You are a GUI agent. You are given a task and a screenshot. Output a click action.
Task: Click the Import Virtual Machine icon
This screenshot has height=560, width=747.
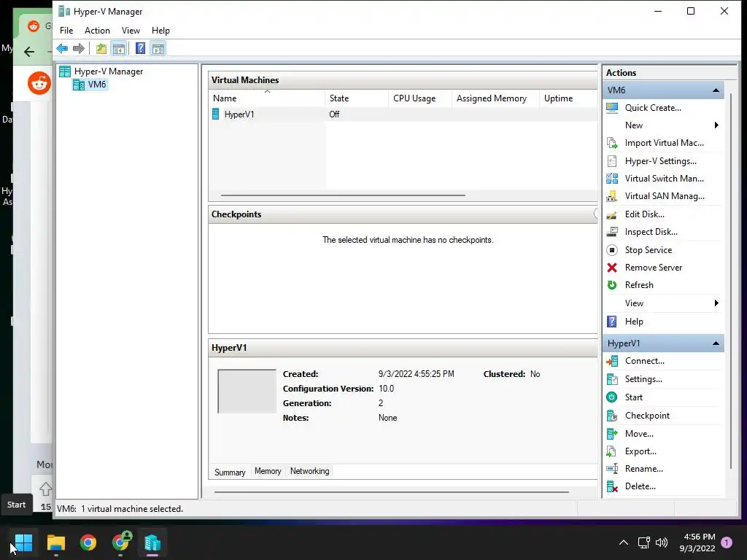tap(612, 143)
